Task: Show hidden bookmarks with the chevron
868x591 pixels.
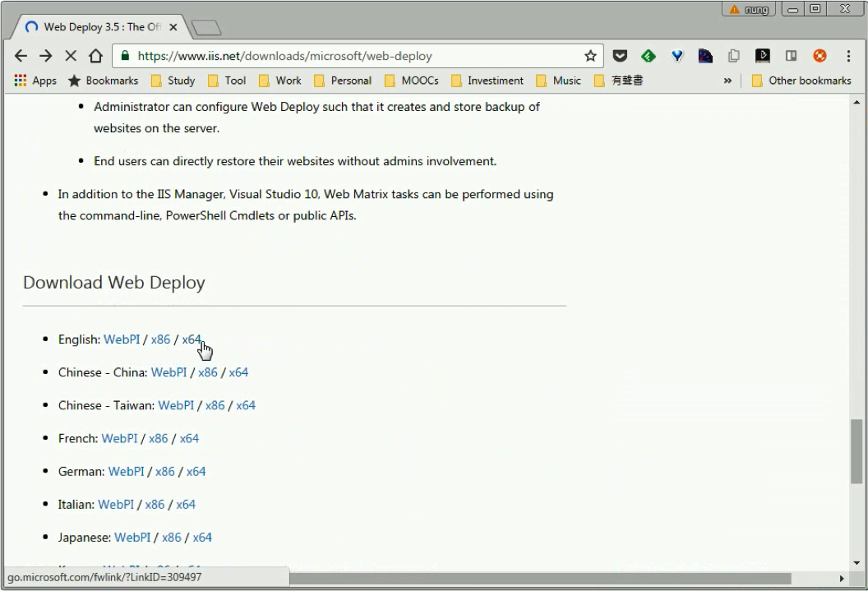Action: pyautogui.click(x=727, y=81)
